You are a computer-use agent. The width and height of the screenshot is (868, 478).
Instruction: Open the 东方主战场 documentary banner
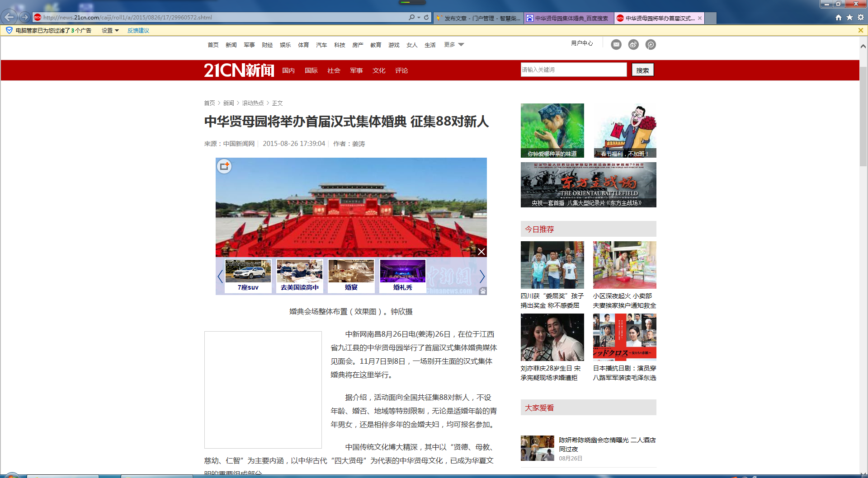point(588,185)
